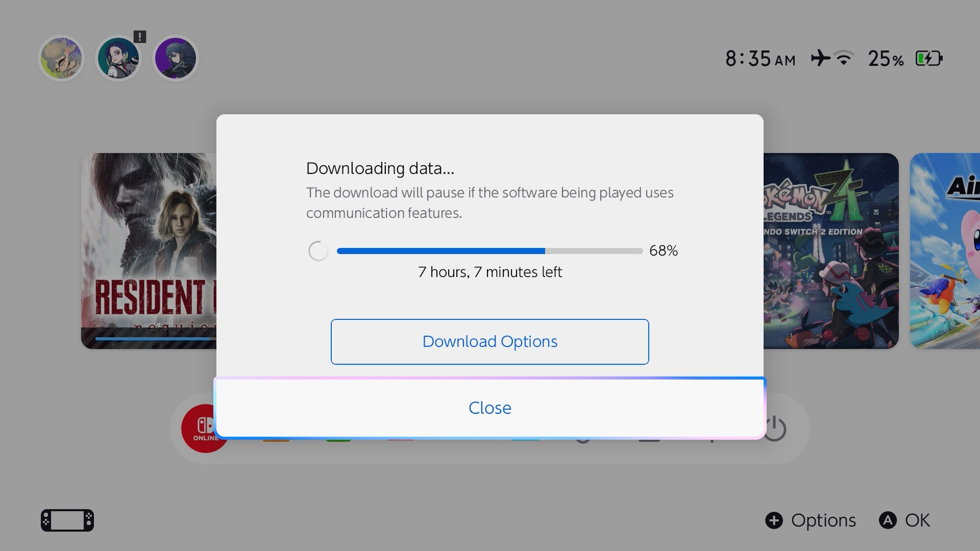Open the Pokémon Legends Z-A game tile
Screen dimensions: 980x551
tap(831, 250)
